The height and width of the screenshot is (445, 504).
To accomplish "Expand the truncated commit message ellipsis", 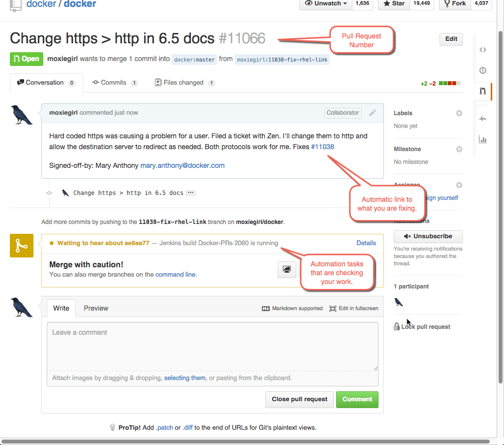I will point(190,192).
